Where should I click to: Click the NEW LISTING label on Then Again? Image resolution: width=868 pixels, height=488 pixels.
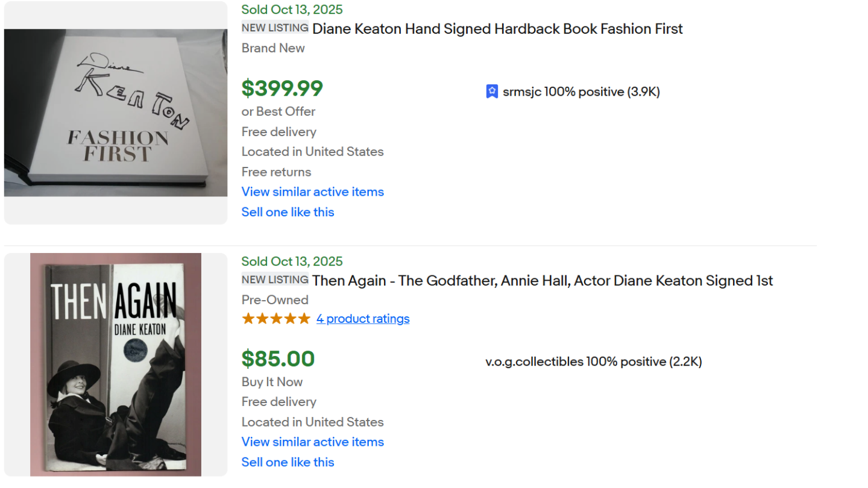pos(275,280)
